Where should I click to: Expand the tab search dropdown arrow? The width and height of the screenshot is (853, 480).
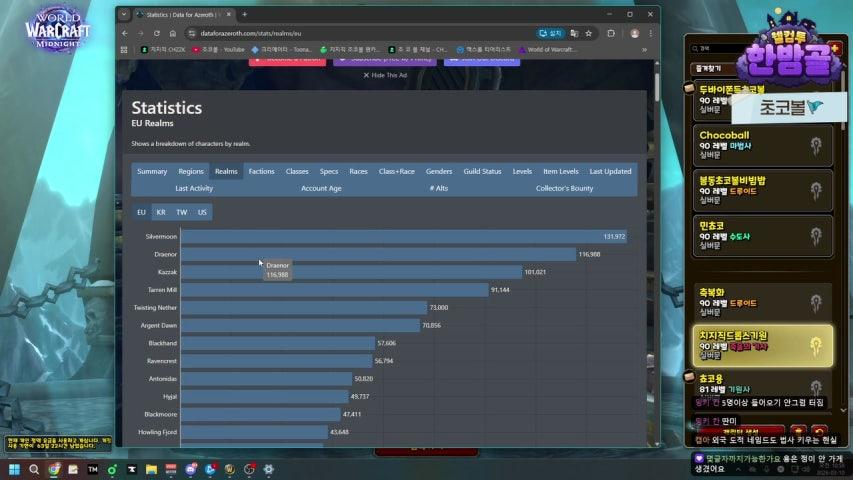pyautogui.click(x=124, y=15)
